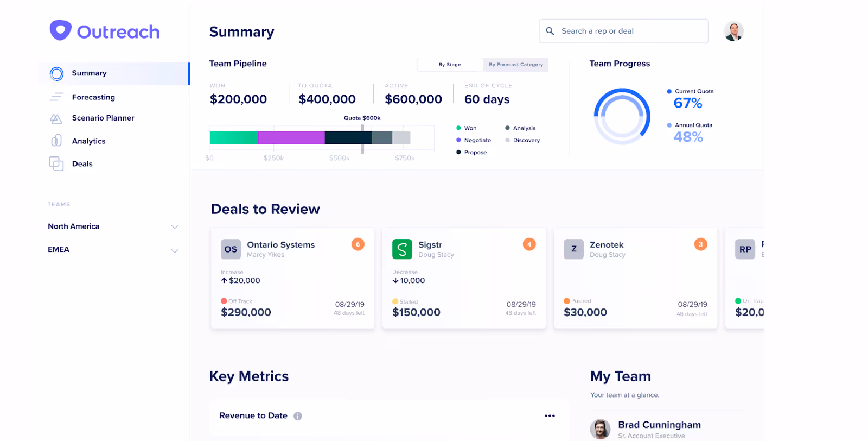
Task: Go to Forecasting page
Action: tap(93, 97)
